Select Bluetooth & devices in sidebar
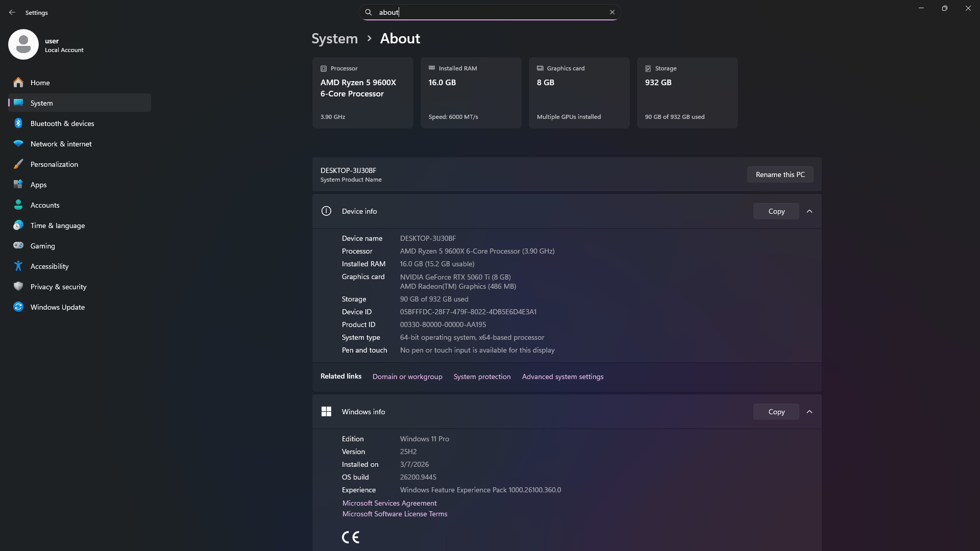 point(80,123)
